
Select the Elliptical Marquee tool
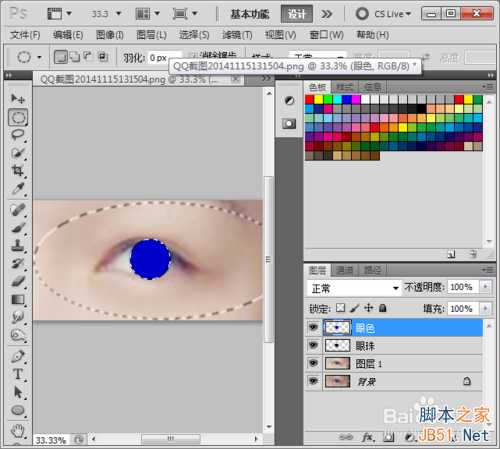tap(17, 117)
